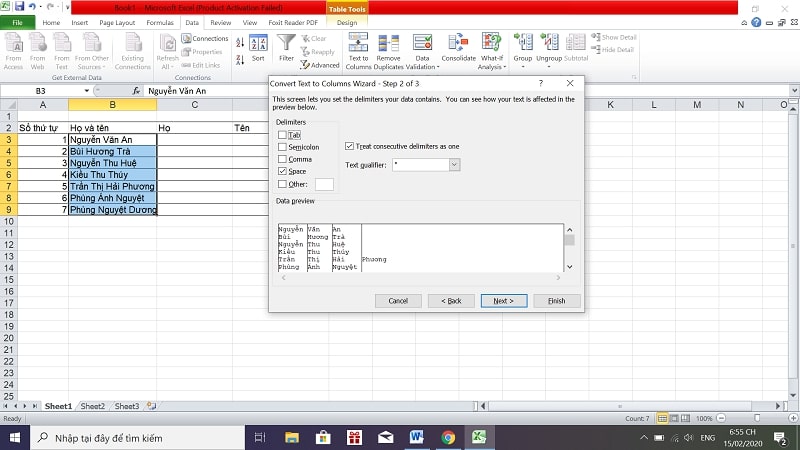The image size is (800, 450).
Task: Click Excel Help question mark icon
Action: pyautogui.click(x=756, y=22)
